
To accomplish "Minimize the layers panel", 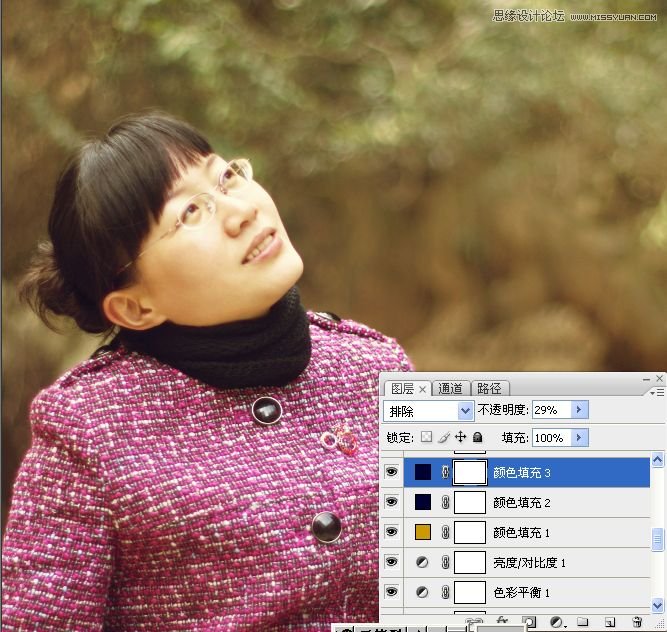I will tap(647, 379).
